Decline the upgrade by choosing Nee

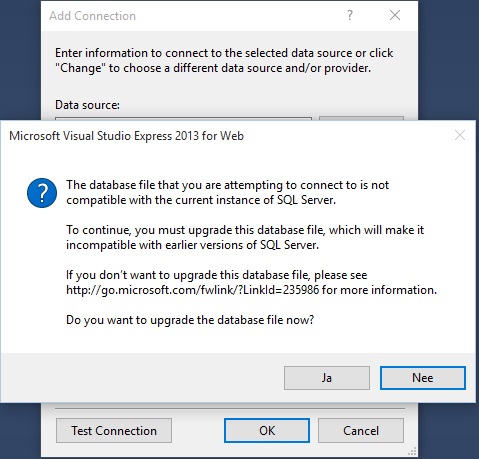coord(423,378)
